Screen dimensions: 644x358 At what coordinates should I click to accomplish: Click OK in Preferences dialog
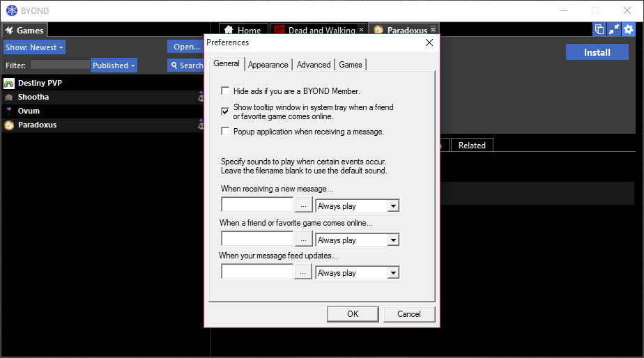coord(353,314)
